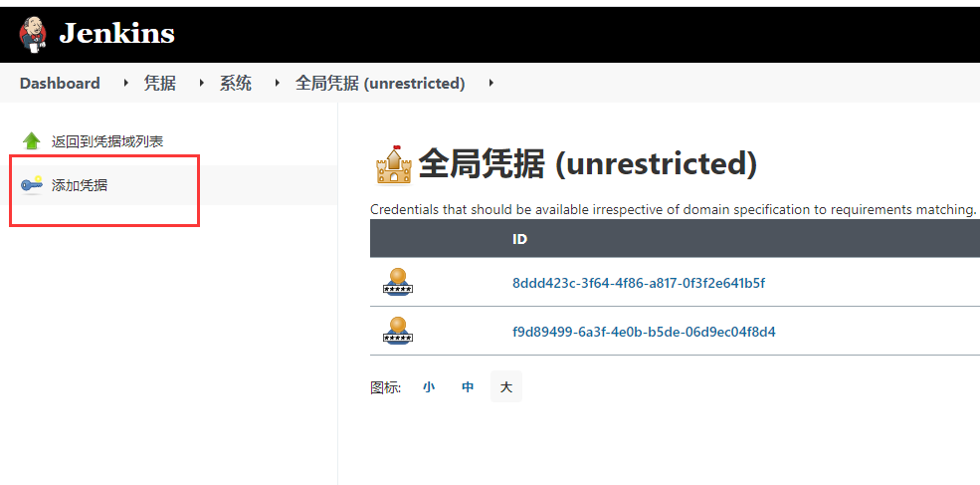This screenshot has width=980, height=485.
Task: Click the green up-arrow icon in sidebar
Action: point(32,141)
